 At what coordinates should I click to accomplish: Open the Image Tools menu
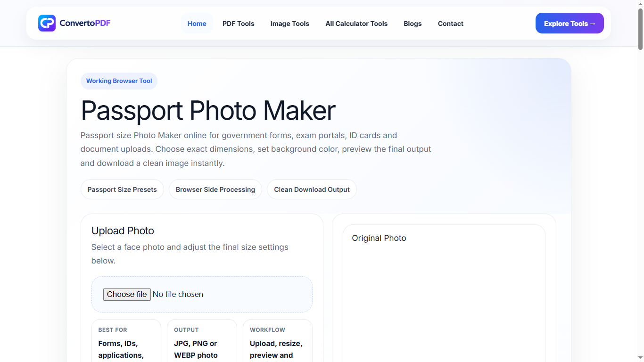(290, 24)
